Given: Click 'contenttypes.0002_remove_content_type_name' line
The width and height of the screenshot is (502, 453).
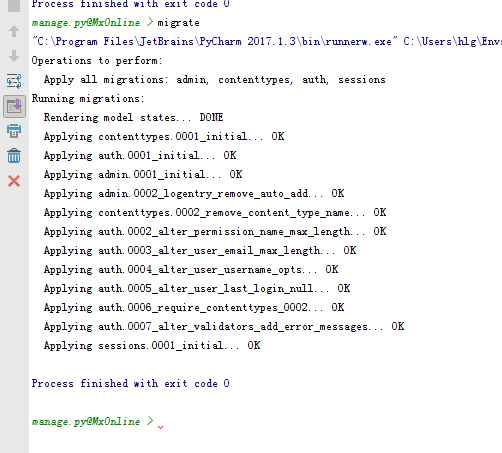Looking at the screenshot, I should click(215, 213).
